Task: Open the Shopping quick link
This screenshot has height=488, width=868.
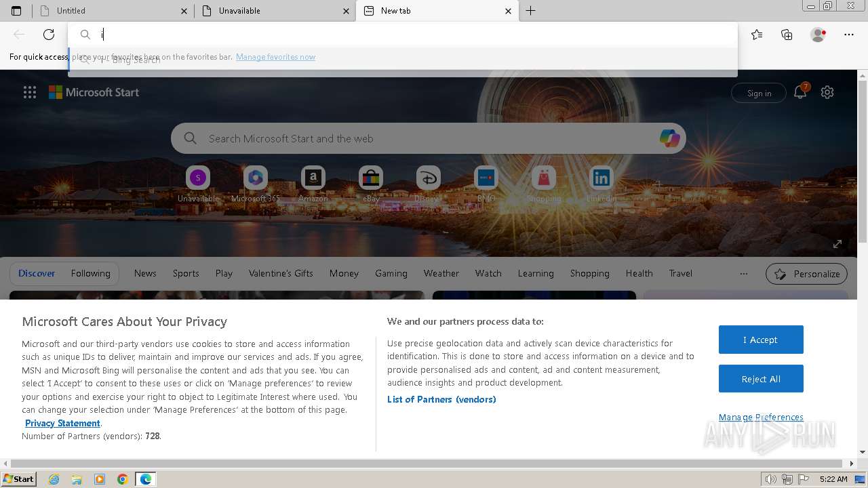Action: (x=543, y=184)
